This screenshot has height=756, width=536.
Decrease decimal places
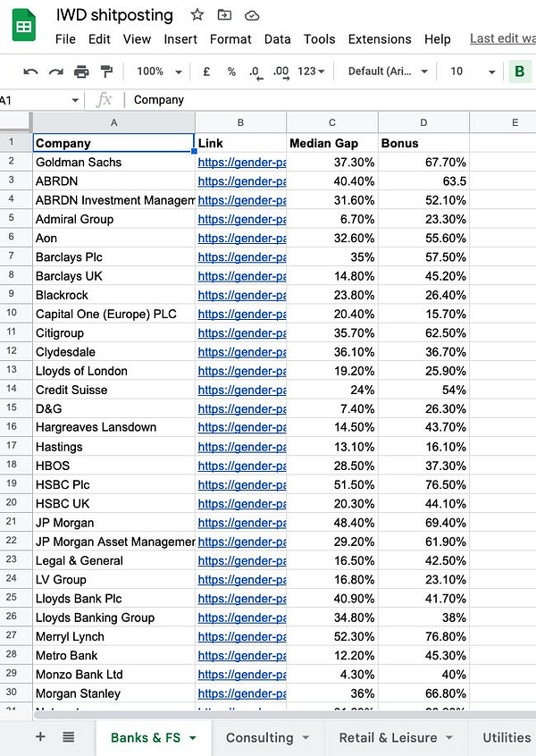tap(256, 72)
